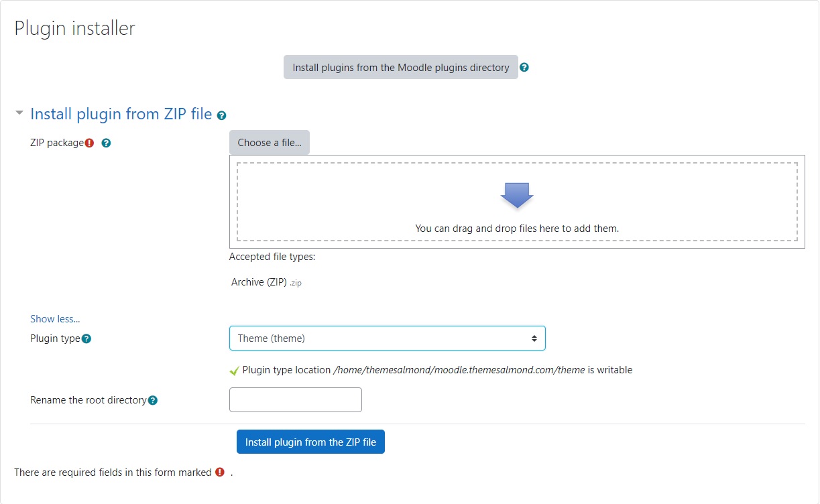Screen dimensions: 820x504
Task: Click the Plugin installer page title
Action: point(74,28)
